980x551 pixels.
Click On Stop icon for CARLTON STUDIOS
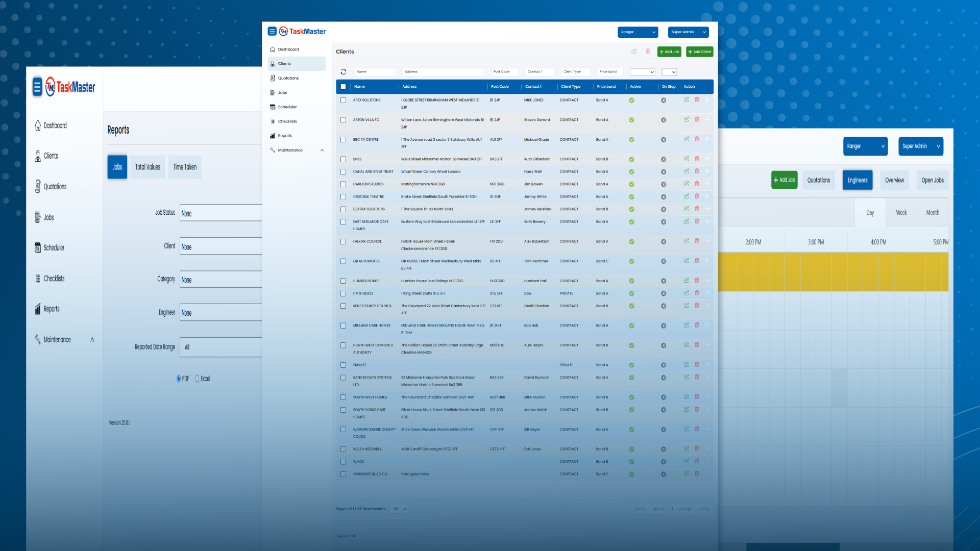664,184
